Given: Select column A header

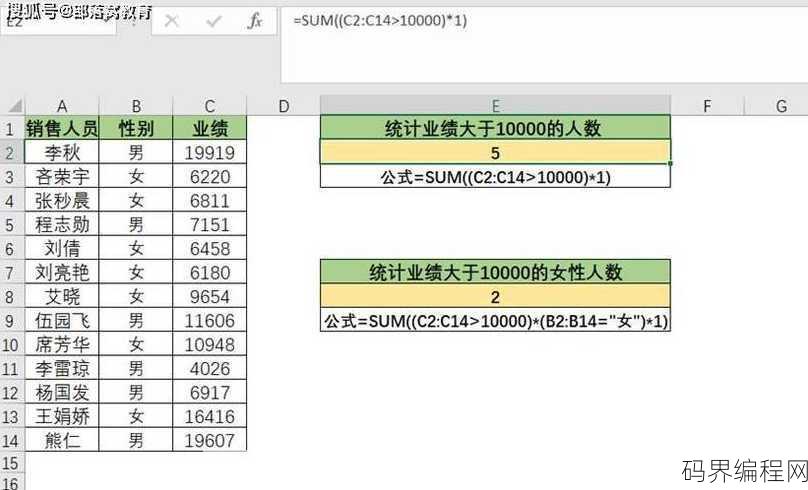Looking at the screenshot, I should coord(62,106).
